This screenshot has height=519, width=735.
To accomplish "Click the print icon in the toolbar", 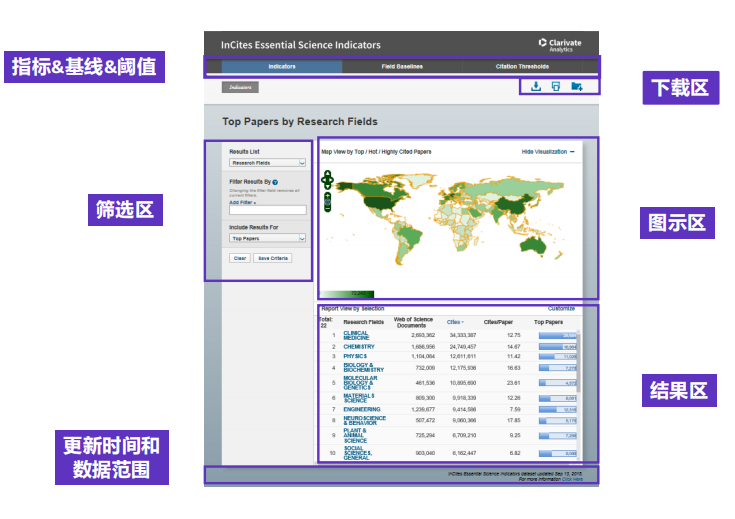I will (556, 87).
